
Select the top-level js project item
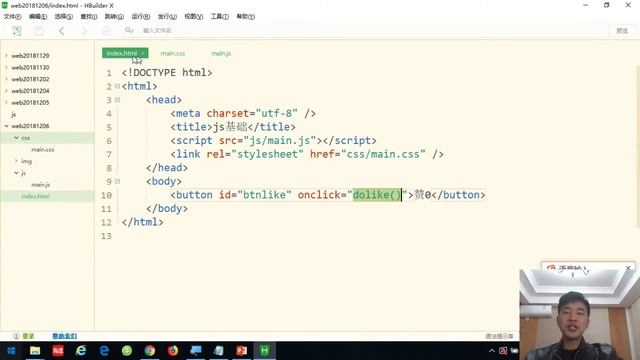tap(13, 114)
